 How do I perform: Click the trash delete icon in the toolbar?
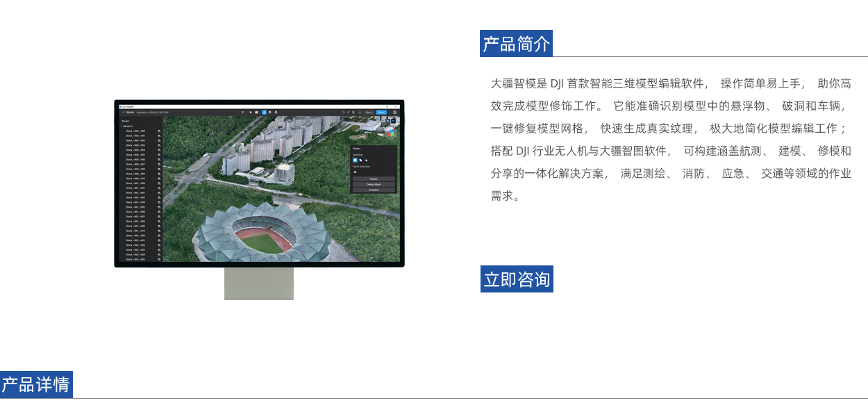coord(355,112)
